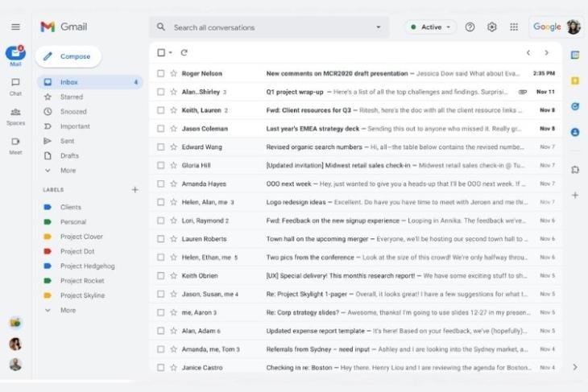Go to the Sent folder
The image size is (588, 392).
coord(67,141)
